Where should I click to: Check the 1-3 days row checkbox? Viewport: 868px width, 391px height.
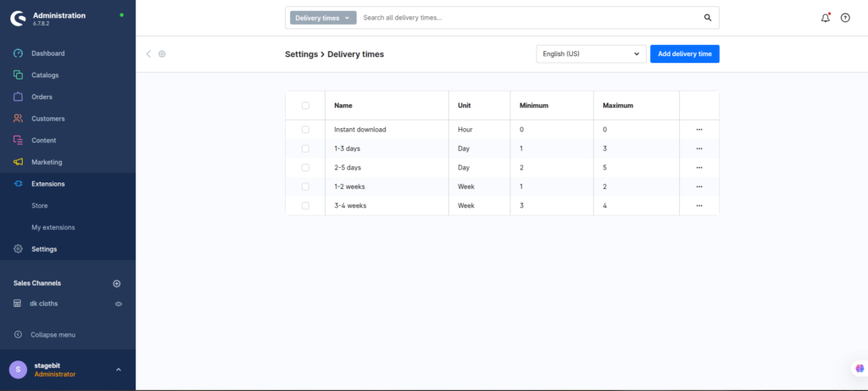coord(305,148)
